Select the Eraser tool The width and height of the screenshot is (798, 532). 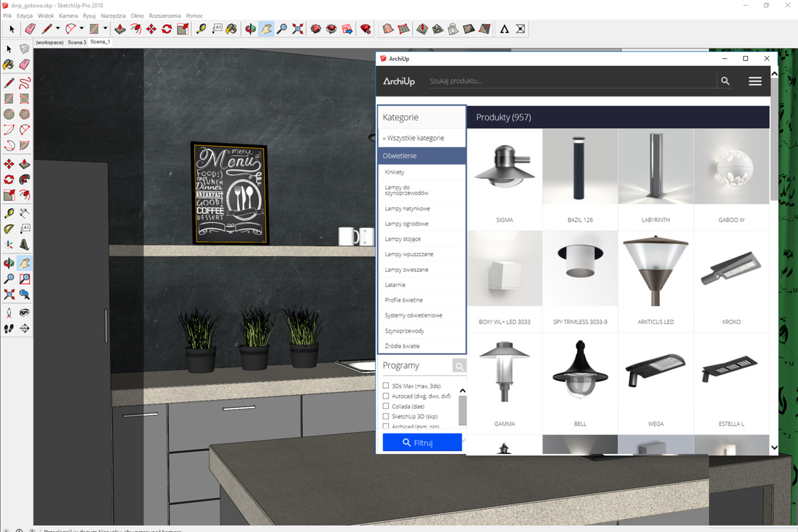[24, 65]
